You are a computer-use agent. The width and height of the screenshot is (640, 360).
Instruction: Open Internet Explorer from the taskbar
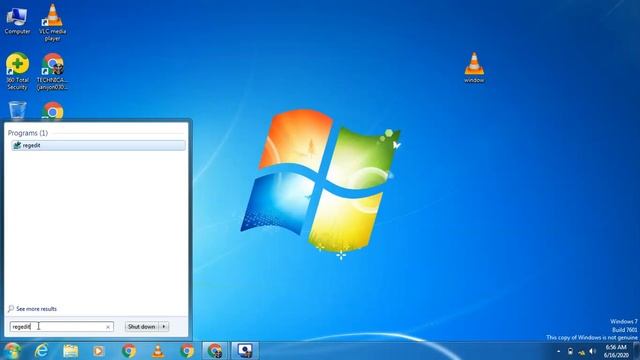point(41,351)
